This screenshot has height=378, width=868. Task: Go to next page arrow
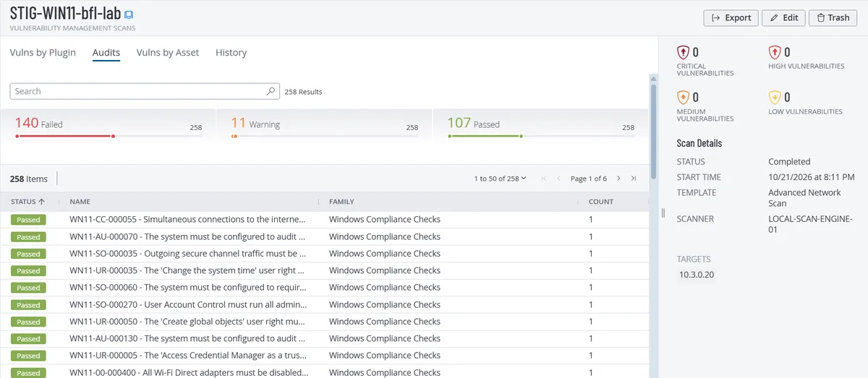618,179
